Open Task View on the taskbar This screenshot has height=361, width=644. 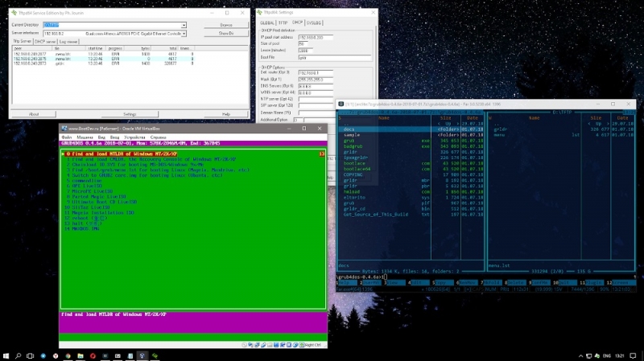click(31, 355)
